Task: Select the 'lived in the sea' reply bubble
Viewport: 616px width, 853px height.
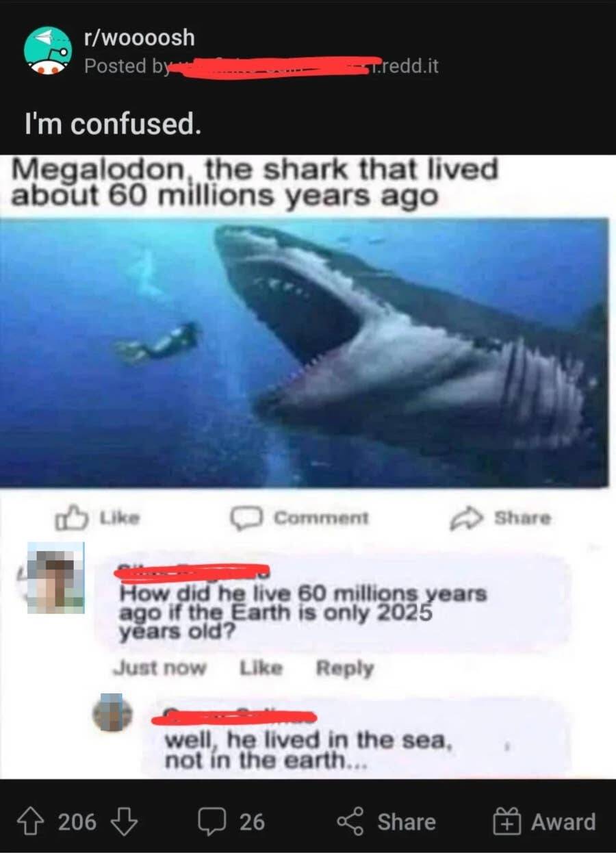Action: [x=355, y=738]
